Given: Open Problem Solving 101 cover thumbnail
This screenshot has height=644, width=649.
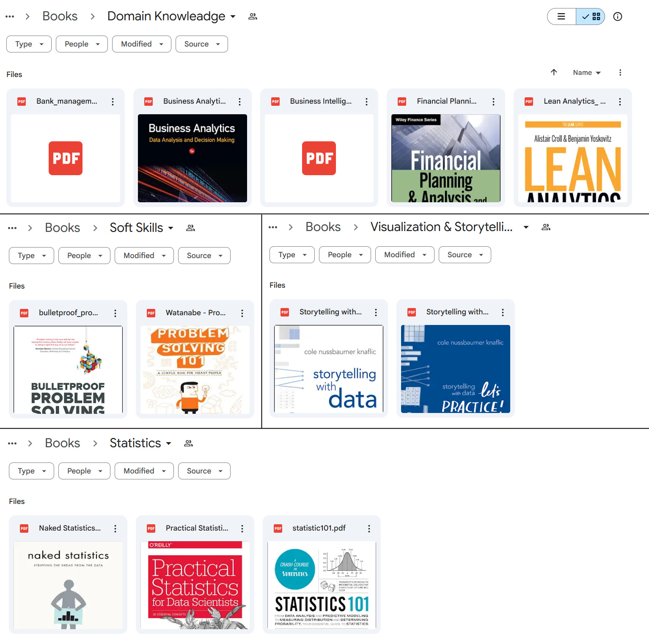Looking at the screenshot, I should coord(195,369).
